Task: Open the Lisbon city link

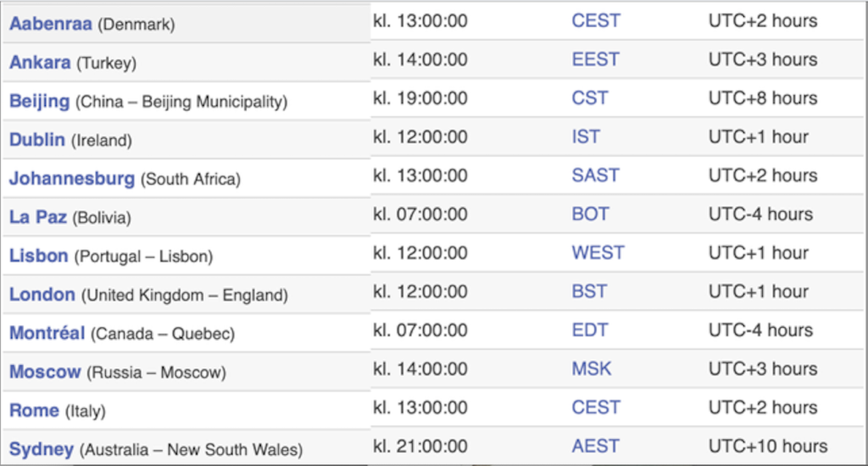Action: [x=38, y=256]
